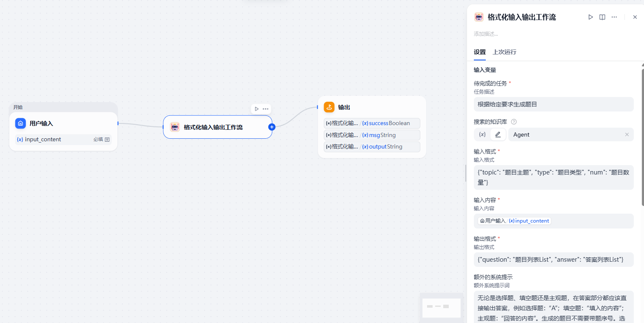Click the blue plus to add next node

pos(272,127)
